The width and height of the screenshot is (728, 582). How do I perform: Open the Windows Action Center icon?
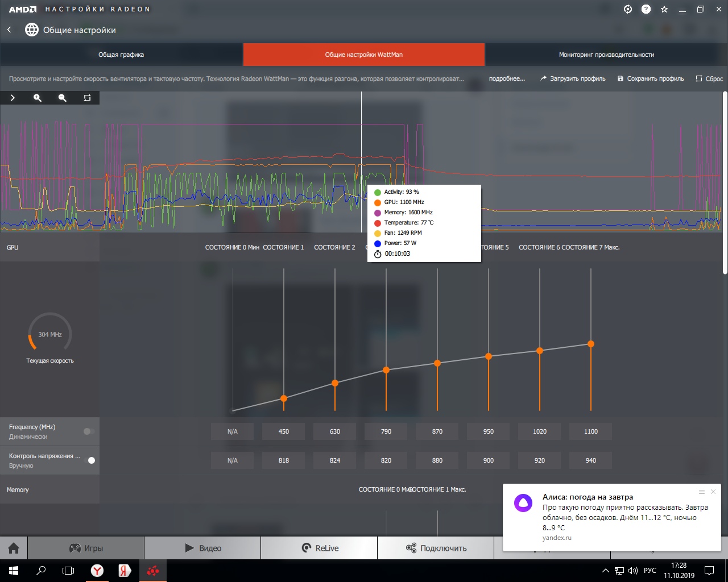point(709,571)
